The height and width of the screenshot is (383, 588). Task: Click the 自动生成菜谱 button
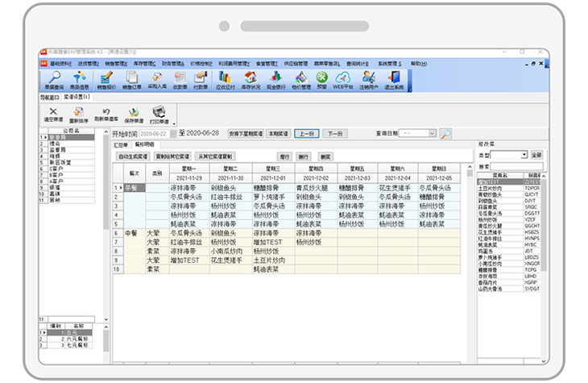(133, 156)
